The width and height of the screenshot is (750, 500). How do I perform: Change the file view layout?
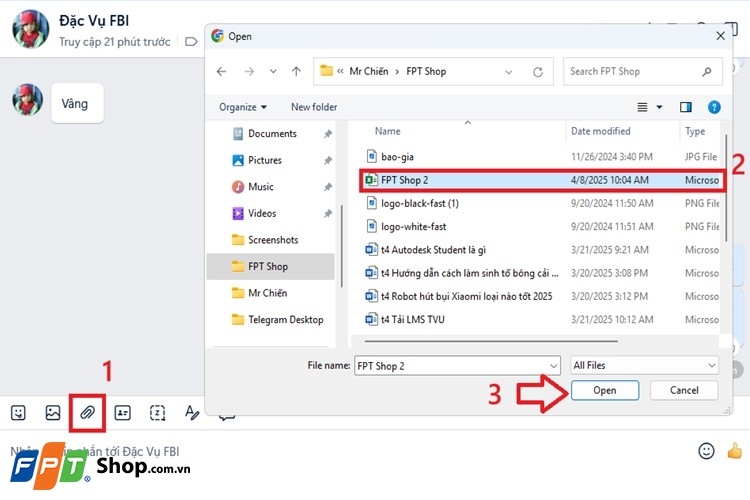(x=642, y=107)
